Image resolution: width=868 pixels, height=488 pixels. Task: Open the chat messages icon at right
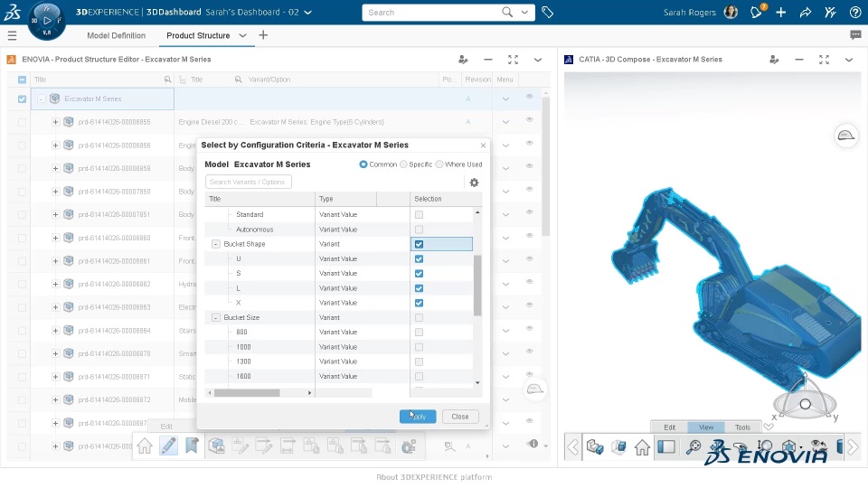tap(855, 35)
